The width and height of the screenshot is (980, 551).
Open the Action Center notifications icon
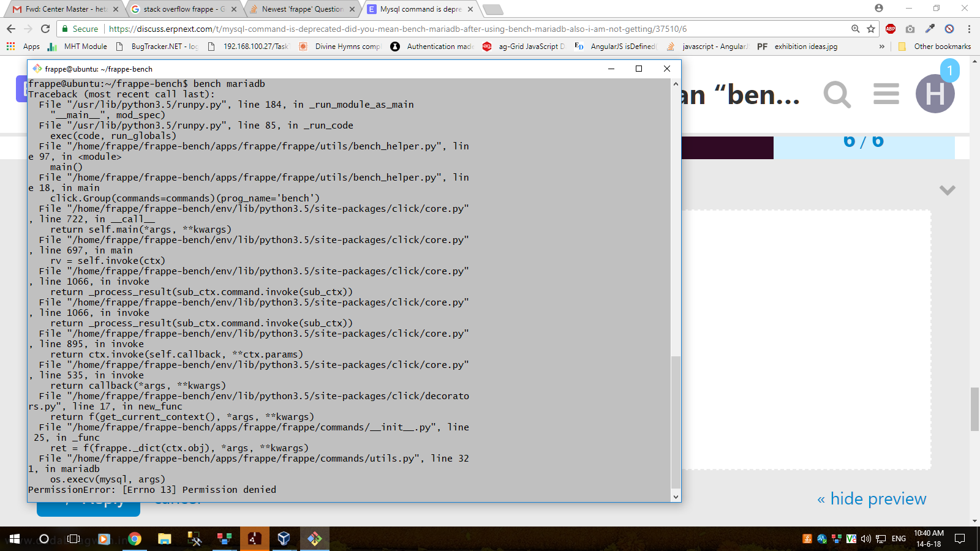click(960, 539)
